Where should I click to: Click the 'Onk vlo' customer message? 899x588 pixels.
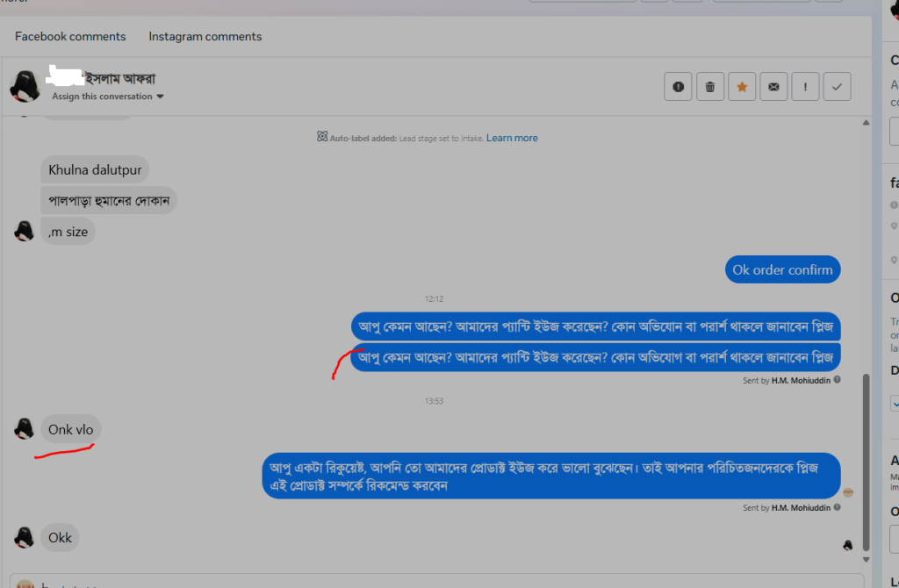(x=71, y=430)
